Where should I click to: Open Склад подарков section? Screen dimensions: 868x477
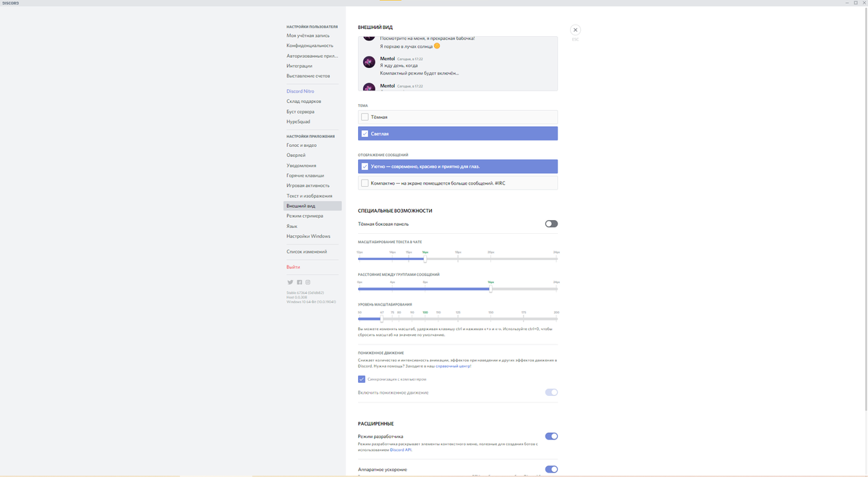click(x=312, y=101)
